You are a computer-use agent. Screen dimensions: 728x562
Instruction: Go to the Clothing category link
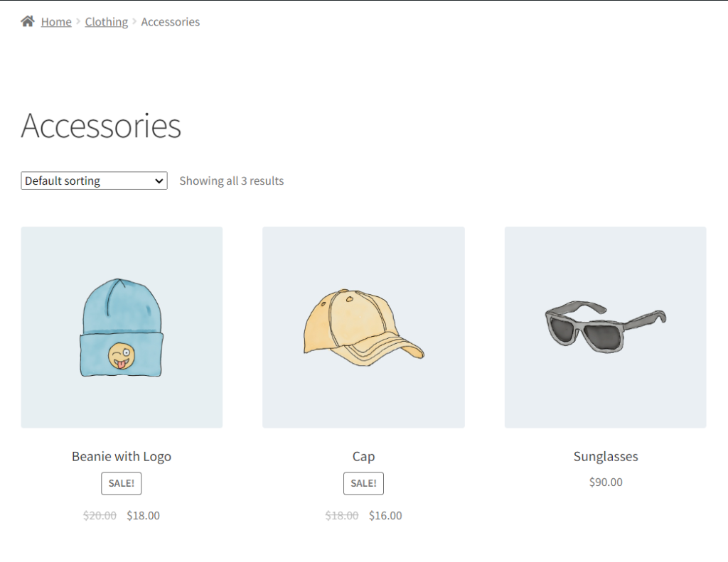pos(107,22)
